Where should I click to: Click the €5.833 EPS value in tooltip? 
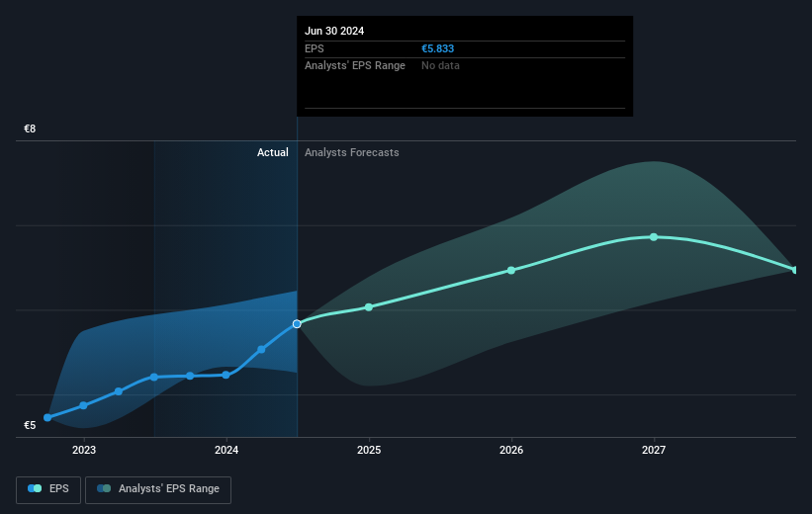tap(437, 48)
